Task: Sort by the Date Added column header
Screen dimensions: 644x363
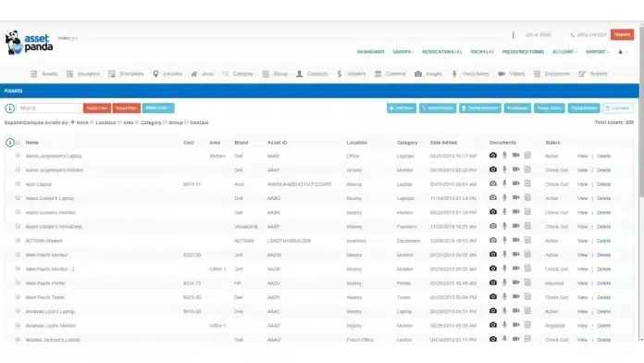Action: (x=443, y=143)
